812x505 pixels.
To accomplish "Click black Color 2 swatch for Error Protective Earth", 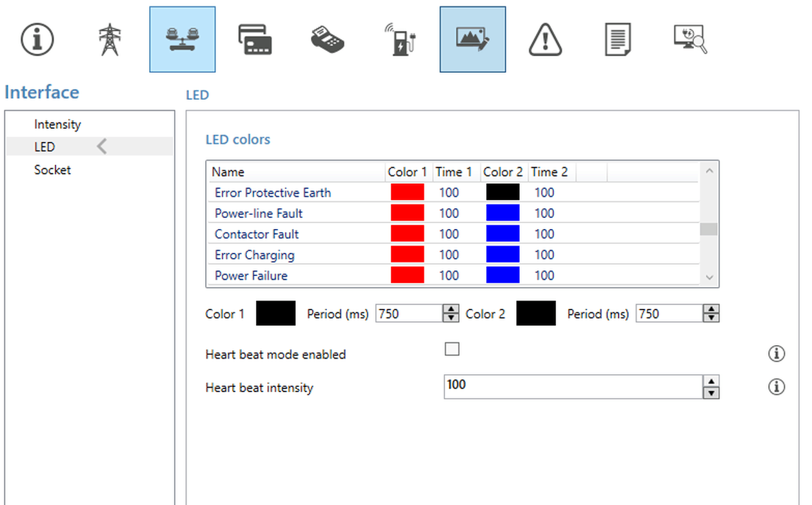I will coord(502,192).
